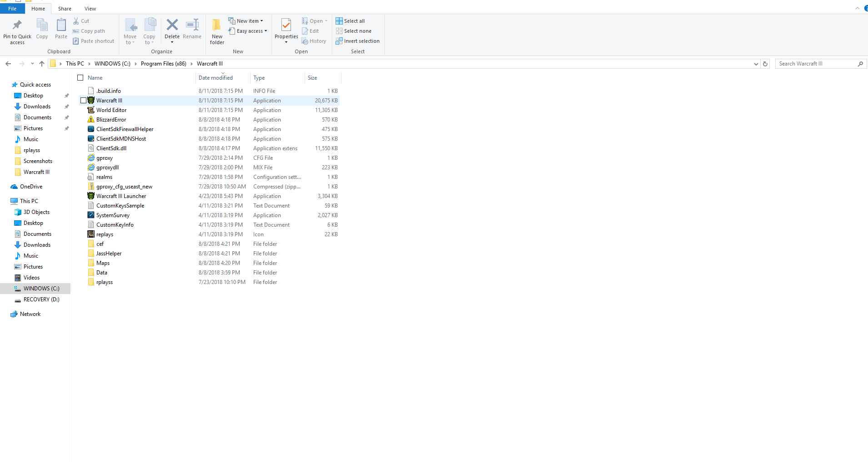Go back with the left arrow
The width and height of the screenshot is (868, 462).
[x=8, y=64]
